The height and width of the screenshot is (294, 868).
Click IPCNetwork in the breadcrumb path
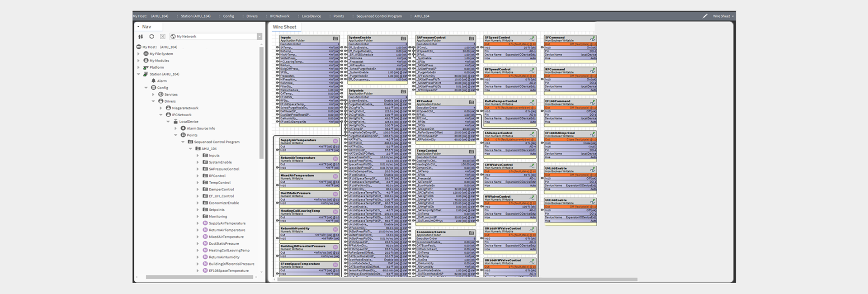279,16
